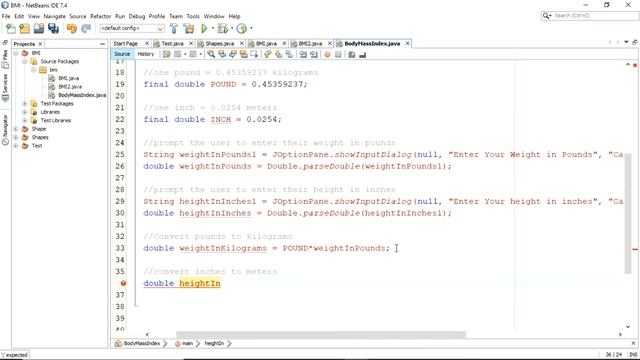Click the Shift Line Right icon in editor toolbar
This screenshot has height=360, width=640.
(x=314, y=54)
